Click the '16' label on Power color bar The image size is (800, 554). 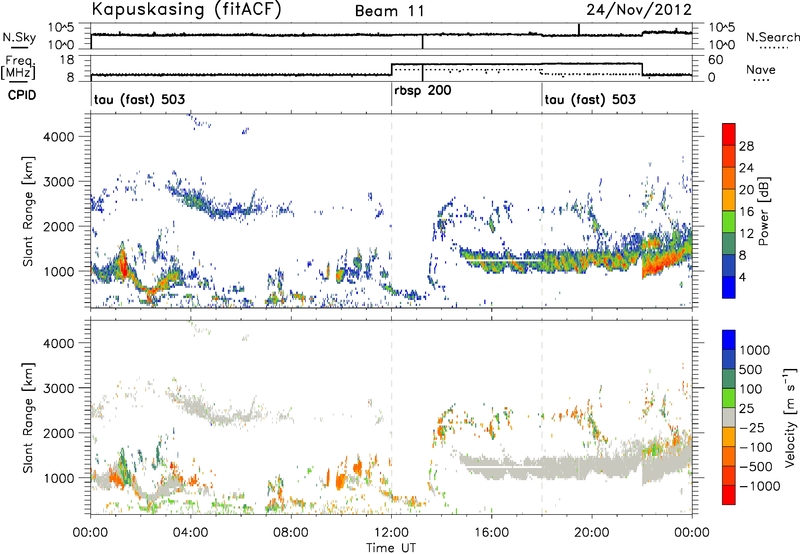click(x=746, y=212)
